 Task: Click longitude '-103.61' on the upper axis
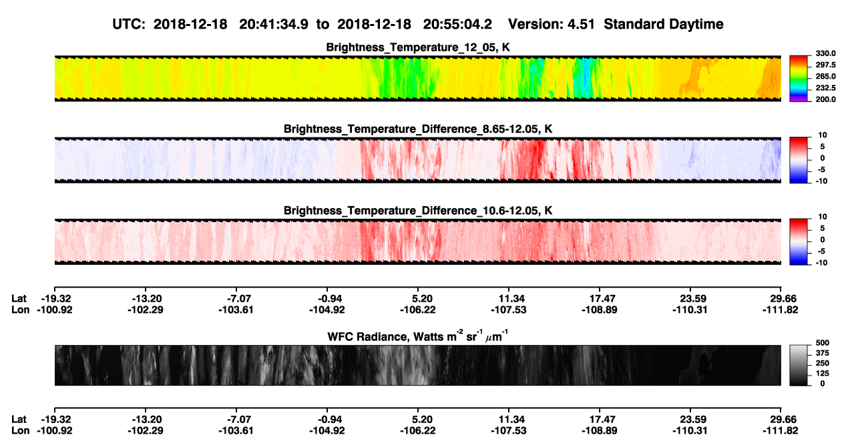tap(236, 310)
